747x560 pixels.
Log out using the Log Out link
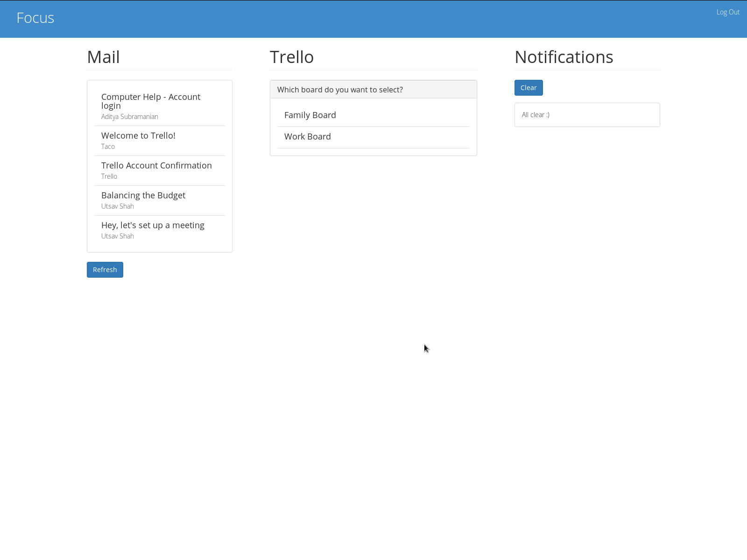point(728,12)
